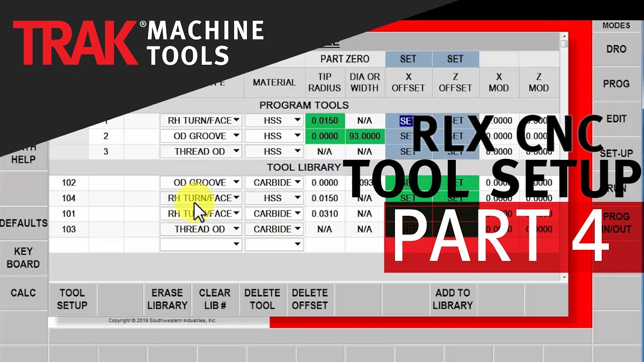Open tool type dropdown for library tool 102
This screenshot has height=362, width=644.
tap(201, 183)
